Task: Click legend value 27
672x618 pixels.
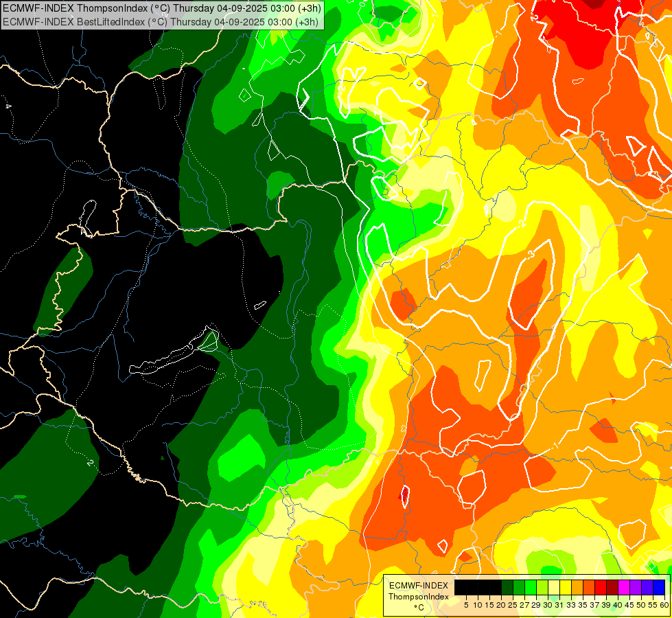Action: (524, 605)
